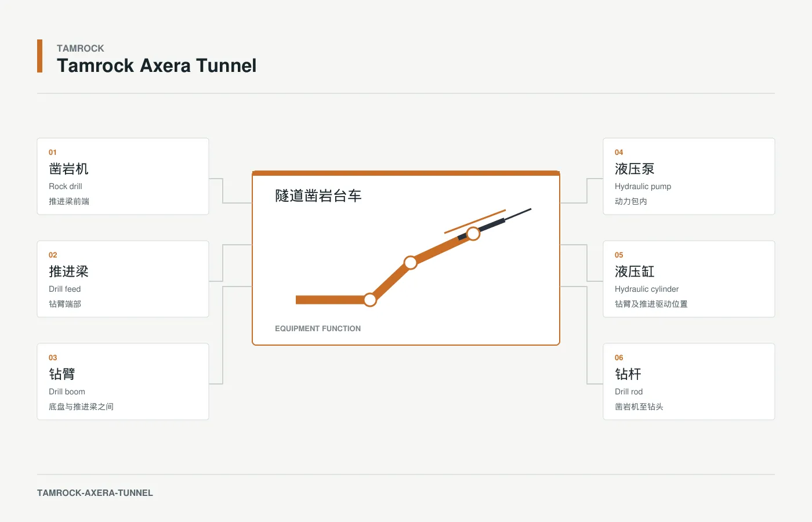
Task: Open the 液压泵 Hydraulic pump card
Action: 689,176
